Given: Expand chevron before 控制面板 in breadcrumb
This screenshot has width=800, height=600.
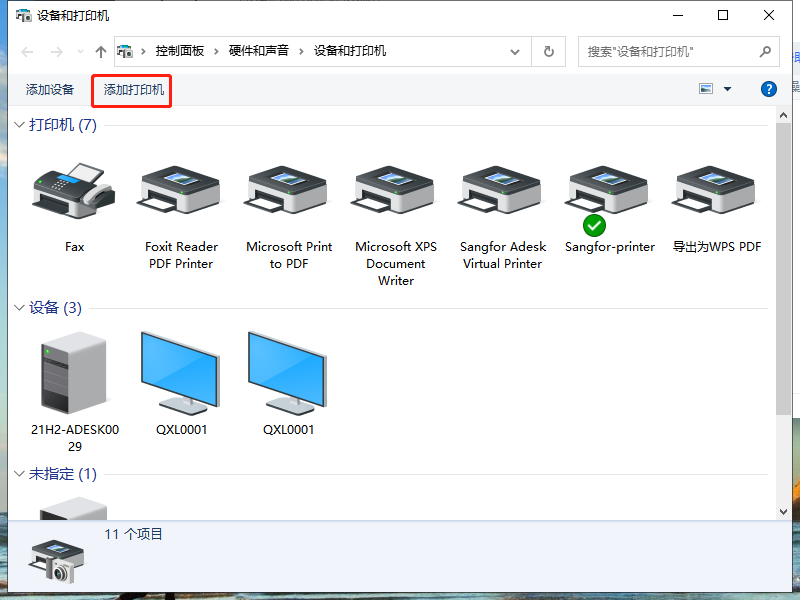Looking at the screenshot, I should (x=143, y=52).
